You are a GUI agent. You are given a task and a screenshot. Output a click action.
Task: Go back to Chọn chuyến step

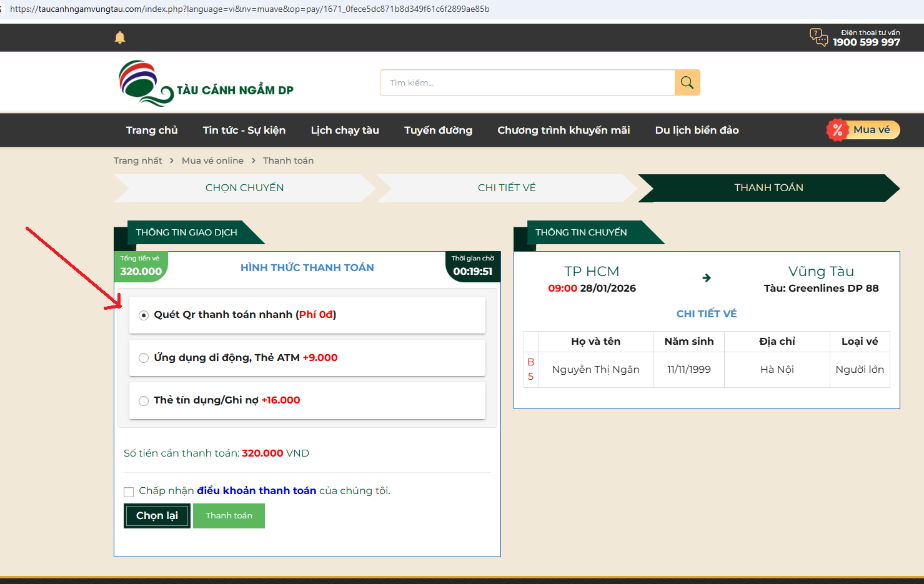(244, 188)
